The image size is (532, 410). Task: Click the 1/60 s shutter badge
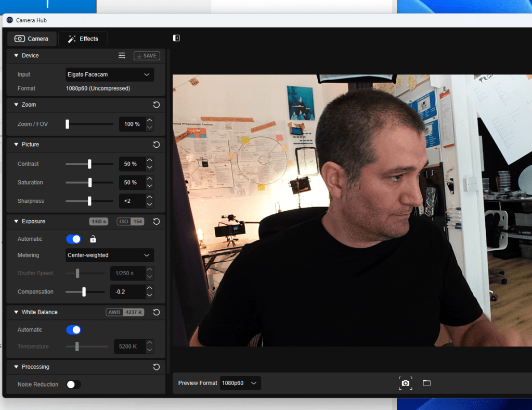coord(99,222)
